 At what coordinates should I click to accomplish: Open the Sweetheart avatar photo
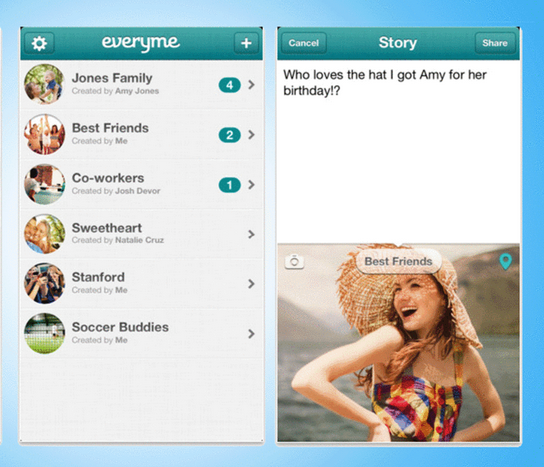44,234
